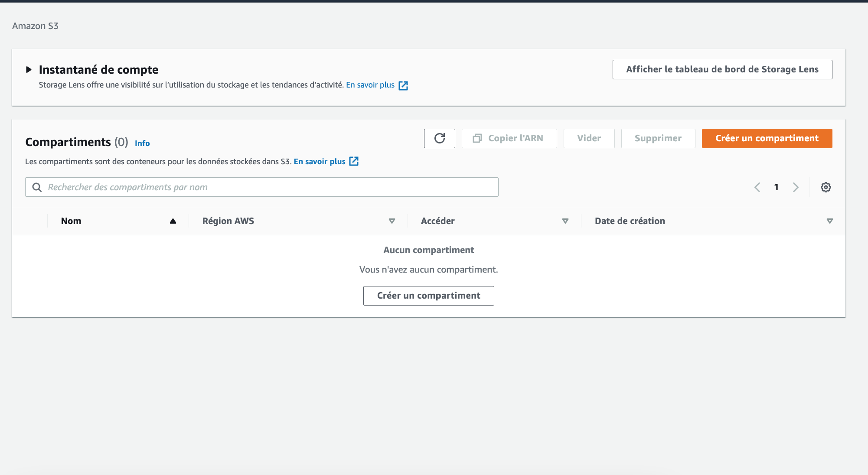Toggle sort on the Région AWS column

pos(392,221)
